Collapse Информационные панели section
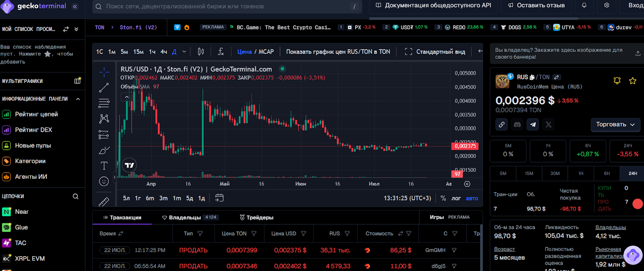Viewport: 644px width, 271px height. tap(78, 99)
